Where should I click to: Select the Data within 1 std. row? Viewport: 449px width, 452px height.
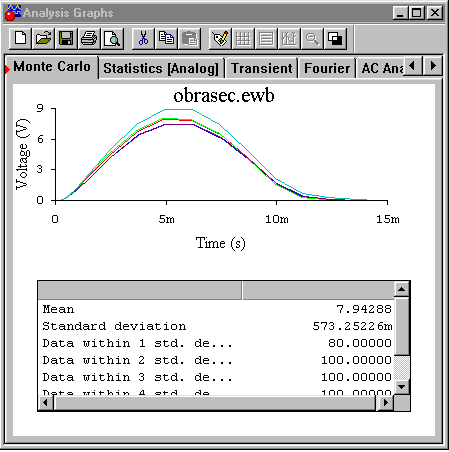coord(217,343)
